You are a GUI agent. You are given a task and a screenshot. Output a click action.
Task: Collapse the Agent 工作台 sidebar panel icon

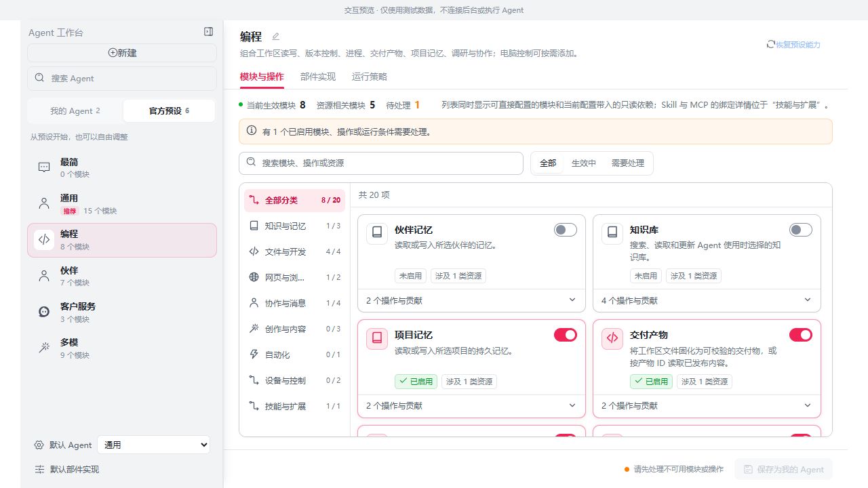(x=208, y=32)
